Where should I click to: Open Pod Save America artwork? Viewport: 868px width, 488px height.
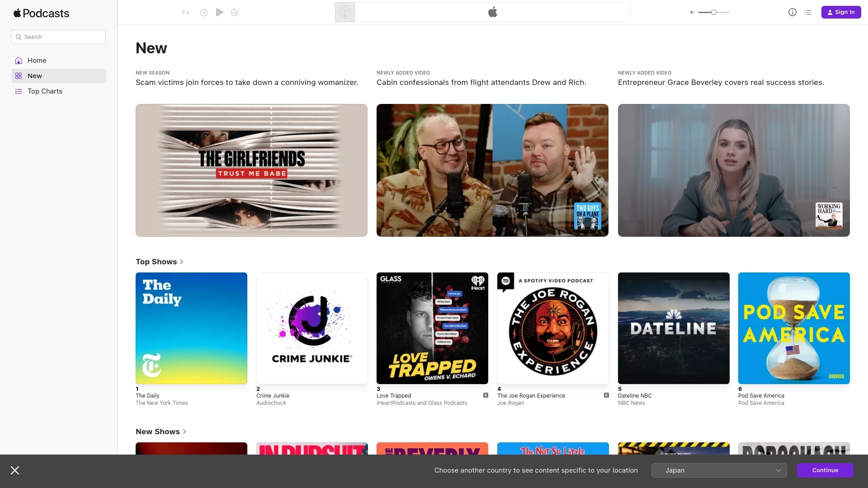(794, 328)
